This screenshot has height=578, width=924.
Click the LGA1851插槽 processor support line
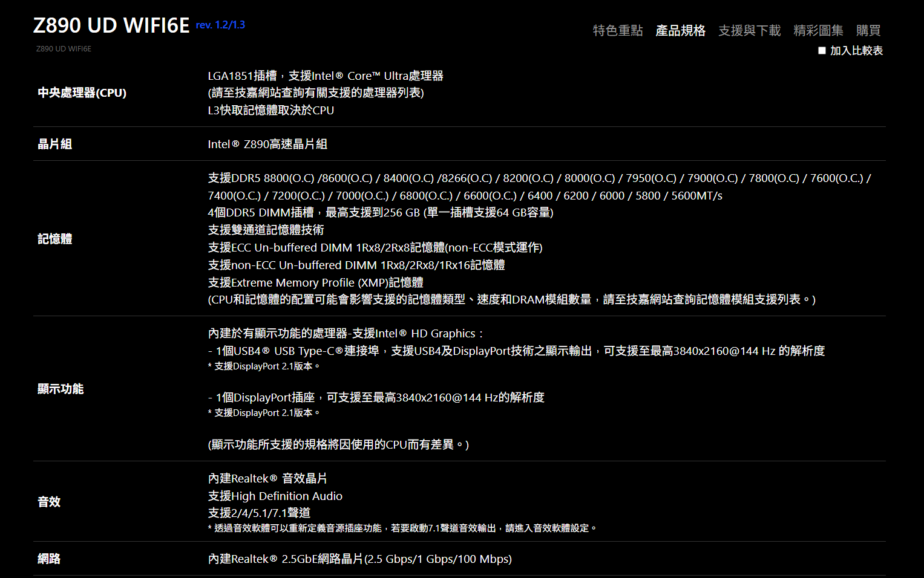[x=326, y=76]
